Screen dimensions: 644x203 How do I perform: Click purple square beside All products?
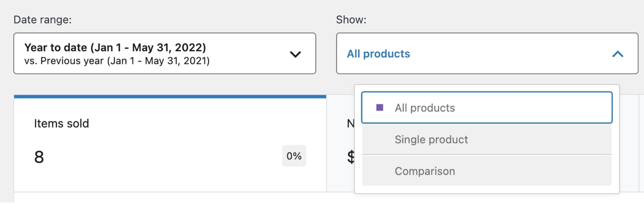pos(380,108)
